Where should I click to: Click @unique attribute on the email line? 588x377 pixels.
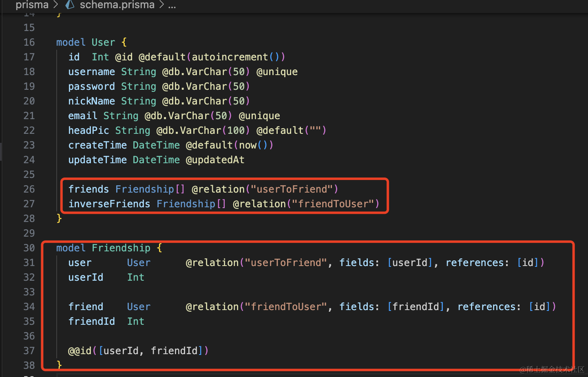pyautogui.click(x=259, y=116)
